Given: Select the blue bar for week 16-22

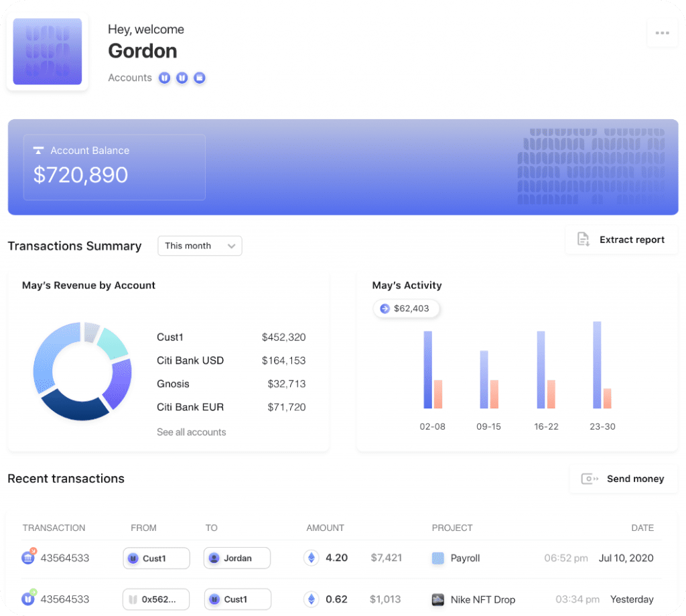Looking at the screenshot, I should tap(541, 370).
